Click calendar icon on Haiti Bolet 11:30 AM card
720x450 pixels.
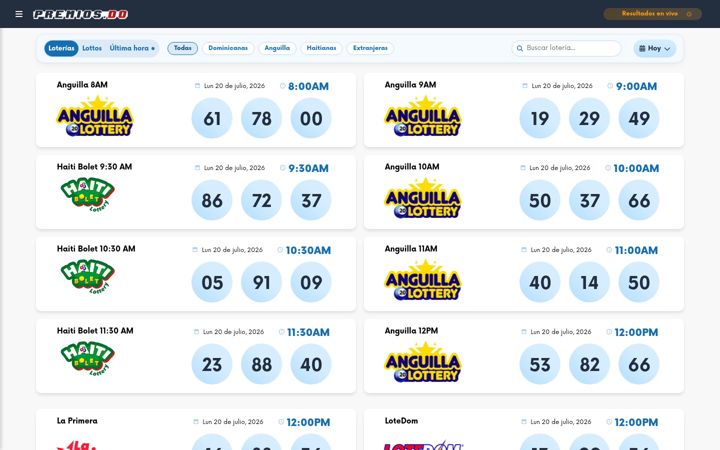197,332
